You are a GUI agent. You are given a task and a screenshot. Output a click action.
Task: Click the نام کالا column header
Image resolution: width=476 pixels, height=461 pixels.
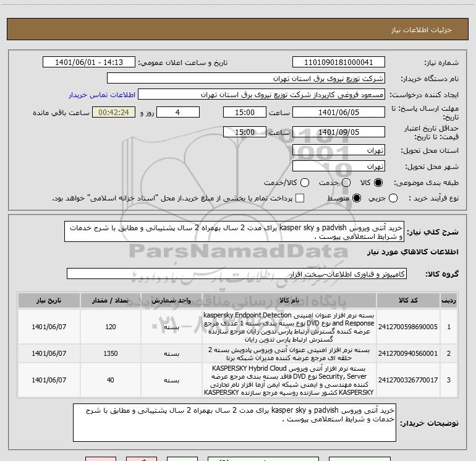[289, 301]
